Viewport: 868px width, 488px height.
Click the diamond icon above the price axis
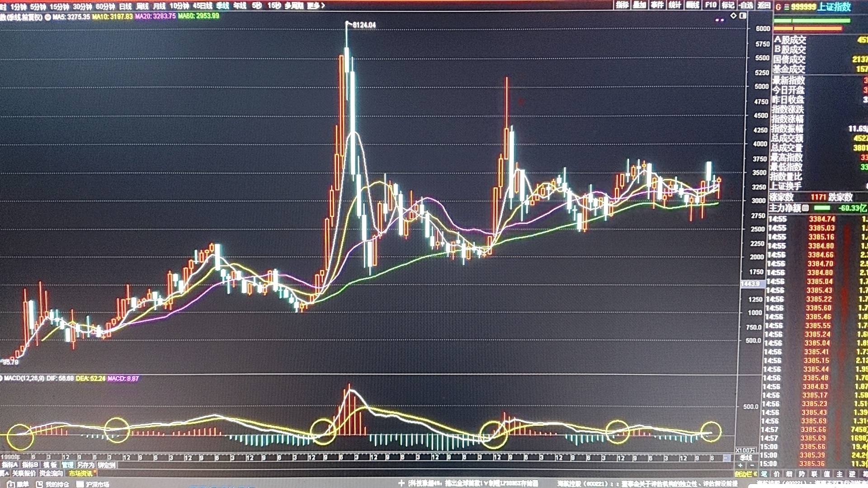click(733, 16)
